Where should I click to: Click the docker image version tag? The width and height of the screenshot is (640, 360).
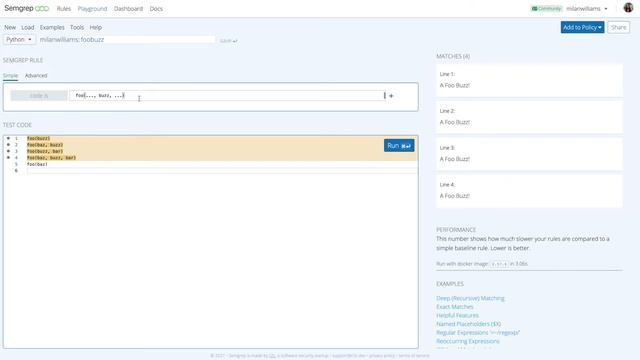tap(499, 264)
